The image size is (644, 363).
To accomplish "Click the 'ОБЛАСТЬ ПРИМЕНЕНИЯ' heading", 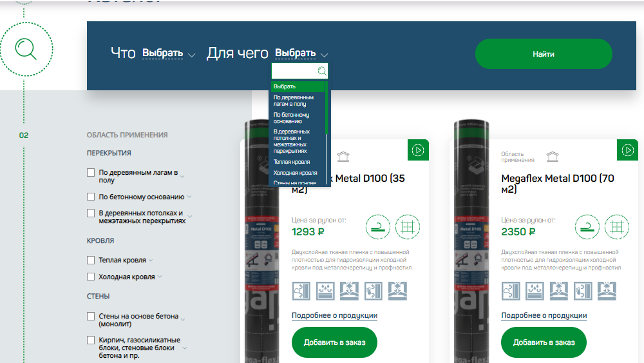I will pos(127,135).
